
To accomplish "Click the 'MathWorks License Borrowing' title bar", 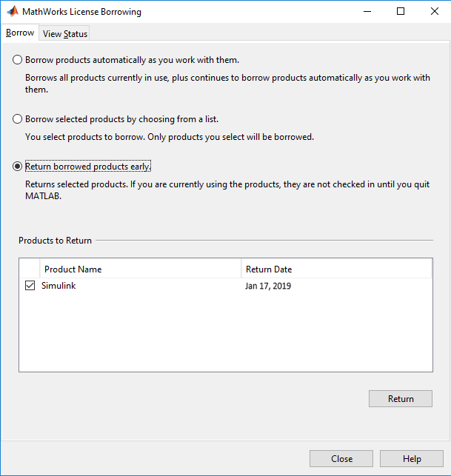I will tap(185, 12).
